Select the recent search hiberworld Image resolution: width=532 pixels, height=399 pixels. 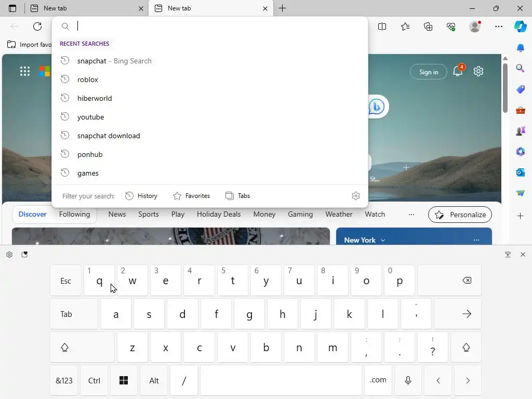(x=210, y=98)
